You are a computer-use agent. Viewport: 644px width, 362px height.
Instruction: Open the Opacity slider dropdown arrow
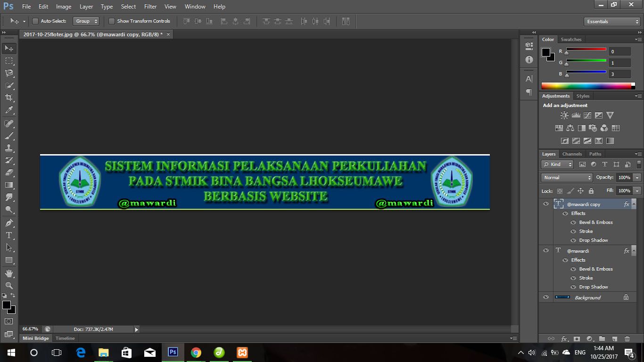pos(637,178)
